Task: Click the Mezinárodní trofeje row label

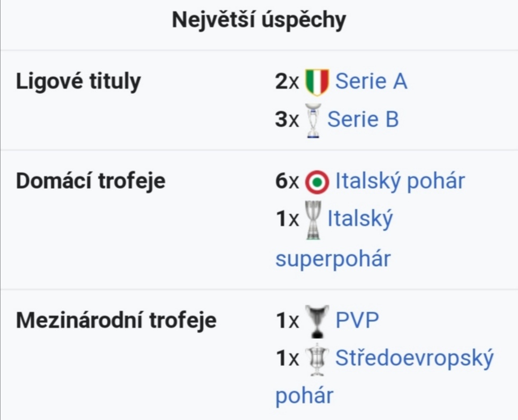Action: 116,320
